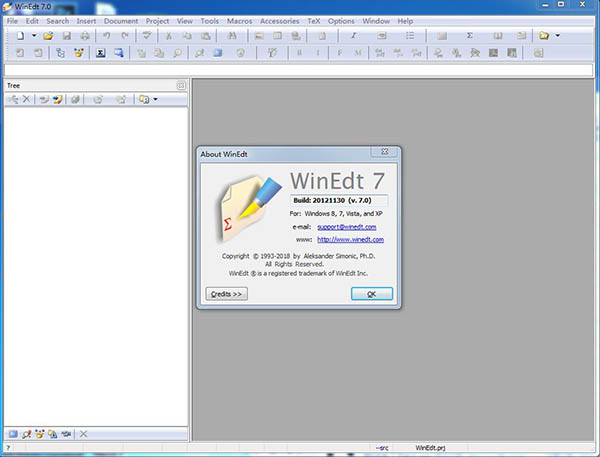The height and width of the screenshot is (457, 600).
Task: Click the empty input bar below toolbars
Action: pos(298,70)
